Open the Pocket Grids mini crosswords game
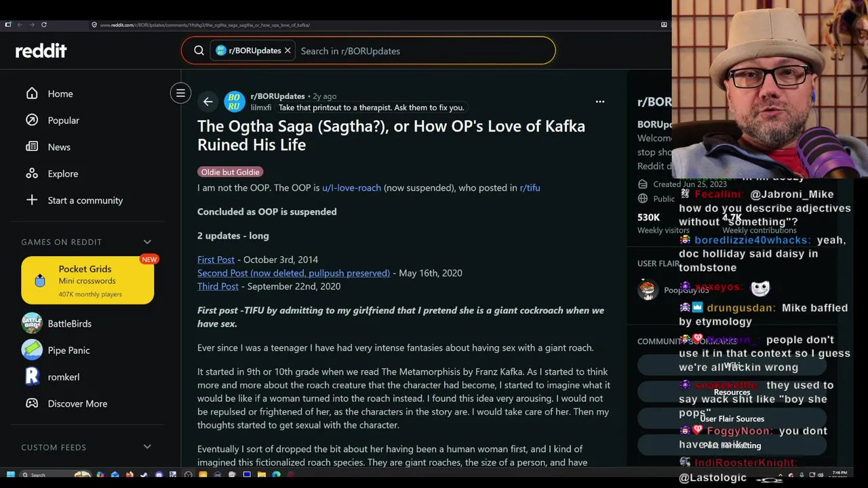 click(x=87, y=280)
